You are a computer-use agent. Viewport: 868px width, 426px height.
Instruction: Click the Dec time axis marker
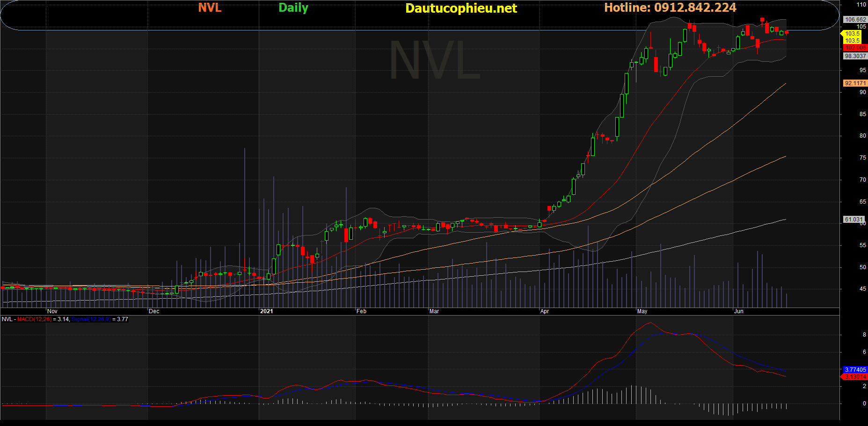click(x=154, y=311)
